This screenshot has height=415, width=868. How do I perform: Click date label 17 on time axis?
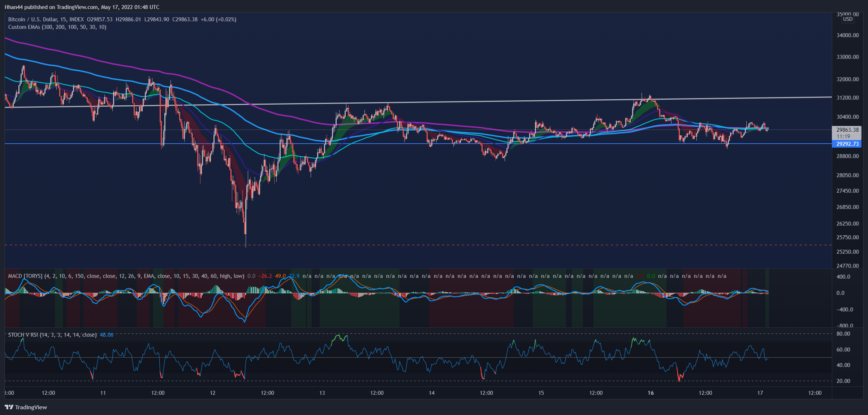(760, 393)
